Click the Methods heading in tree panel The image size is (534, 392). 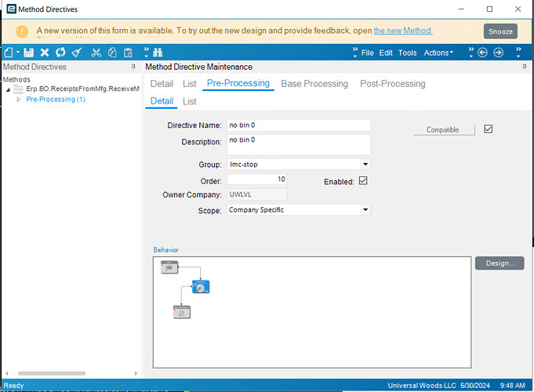[16, 79]
